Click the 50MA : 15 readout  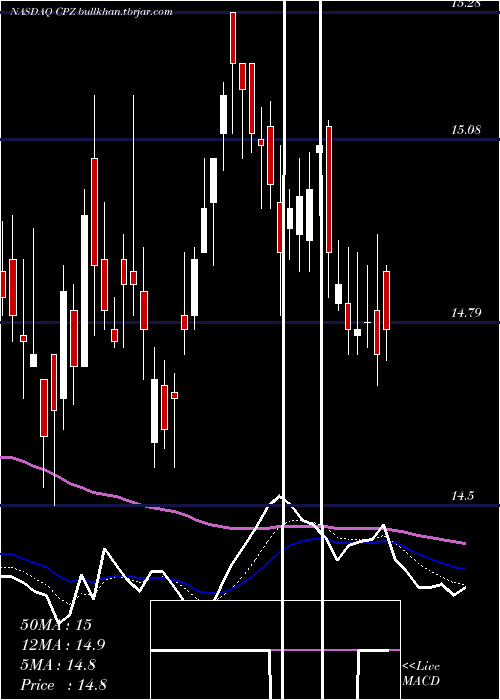click(x=56, y=625)
